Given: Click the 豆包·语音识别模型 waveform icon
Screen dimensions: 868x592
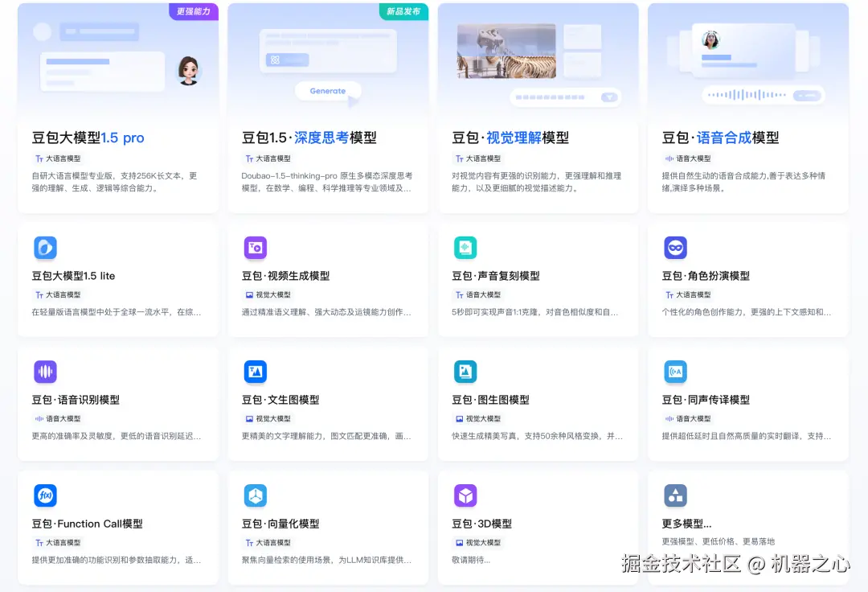Looking at the screenshot, I should 45,372.
